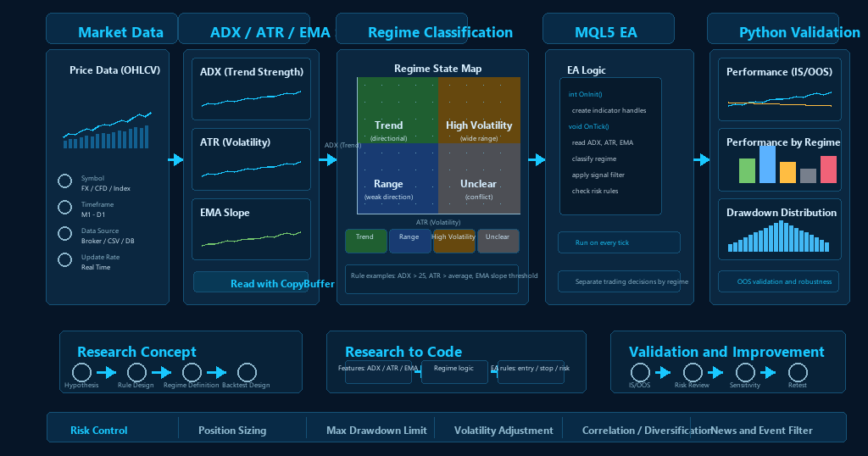The width and height of the screenshot is (868, 456).
Task: Click the 'apply signal filter' code line
Action: point(598,175)
